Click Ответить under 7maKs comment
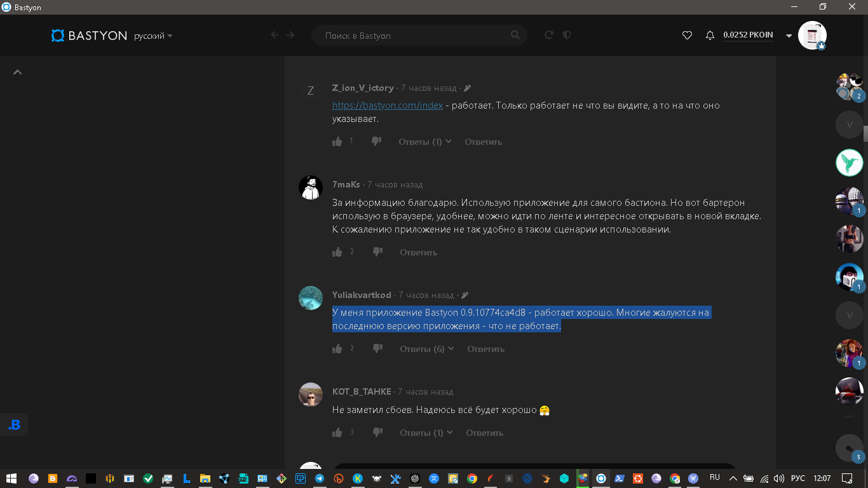Viewport: 868px width, 488px height. click(419, 252)
